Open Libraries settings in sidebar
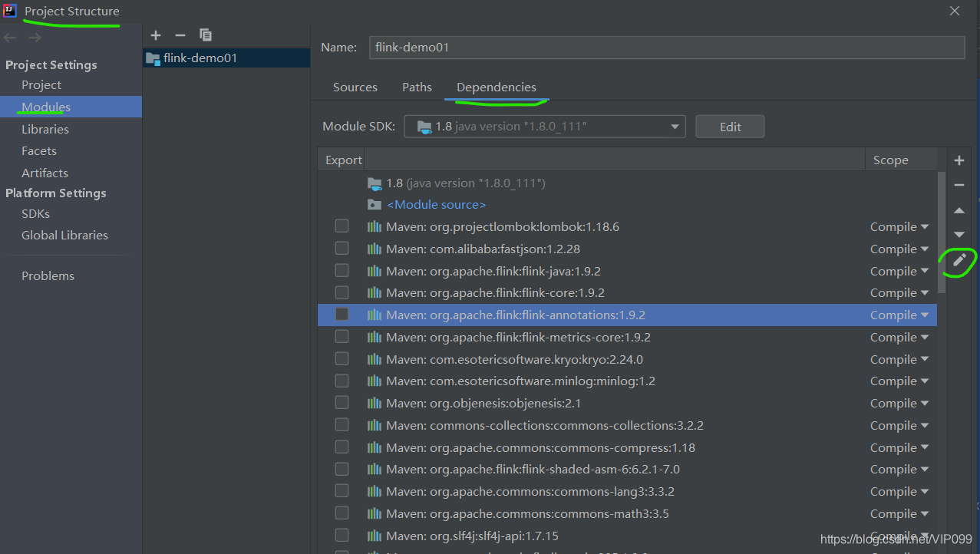This screenshot has height=554, width=980. point(45,129)
